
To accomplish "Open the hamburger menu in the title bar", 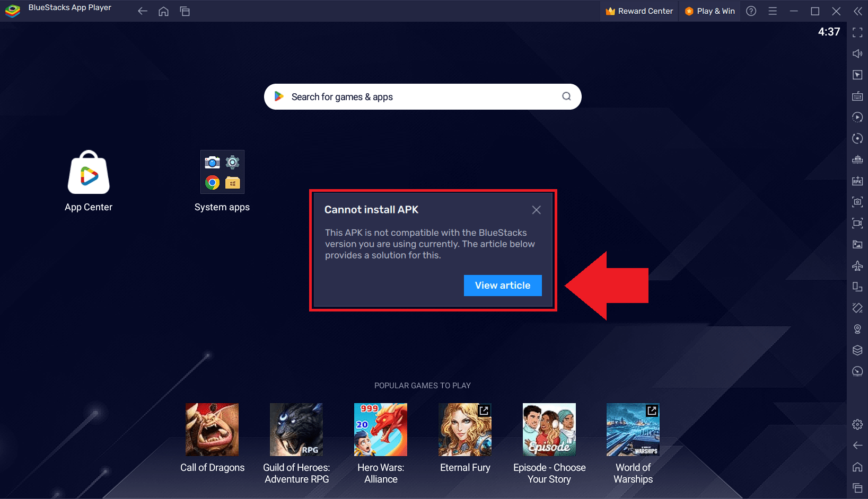I will point(773,11).
